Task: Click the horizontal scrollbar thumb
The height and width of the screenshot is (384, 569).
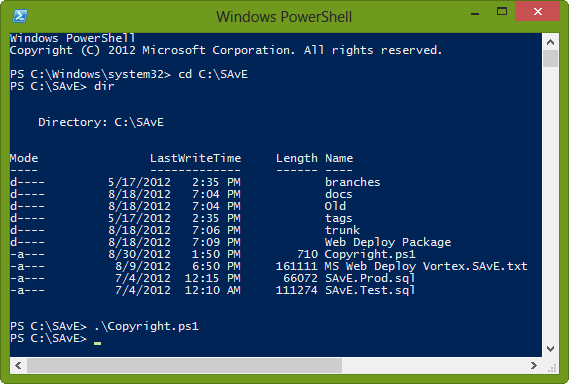Action: click(x=184, y=365)
